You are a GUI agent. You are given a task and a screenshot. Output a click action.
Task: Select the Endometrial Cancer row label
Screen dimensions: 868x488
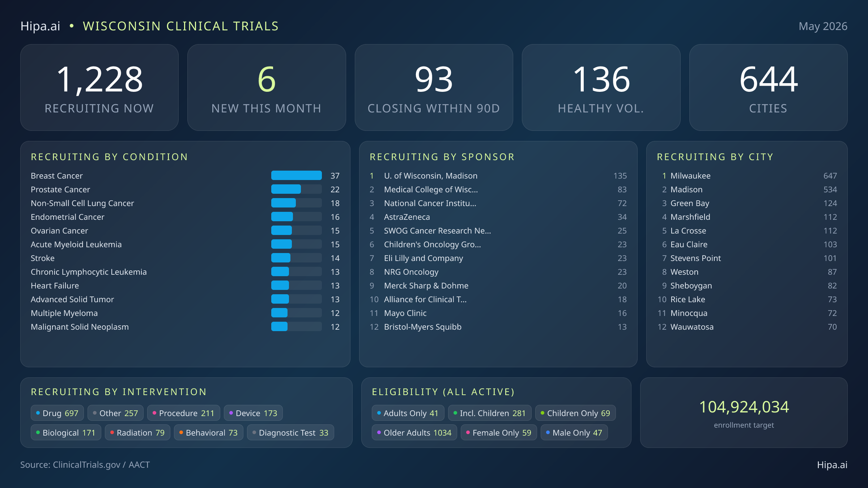point(68,217)
